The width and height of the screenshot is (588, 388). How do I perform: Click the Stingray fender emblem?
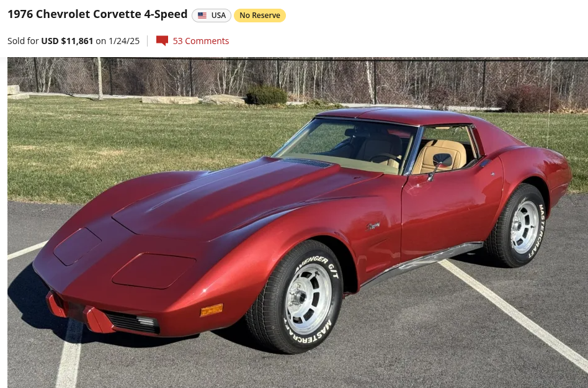373,226
